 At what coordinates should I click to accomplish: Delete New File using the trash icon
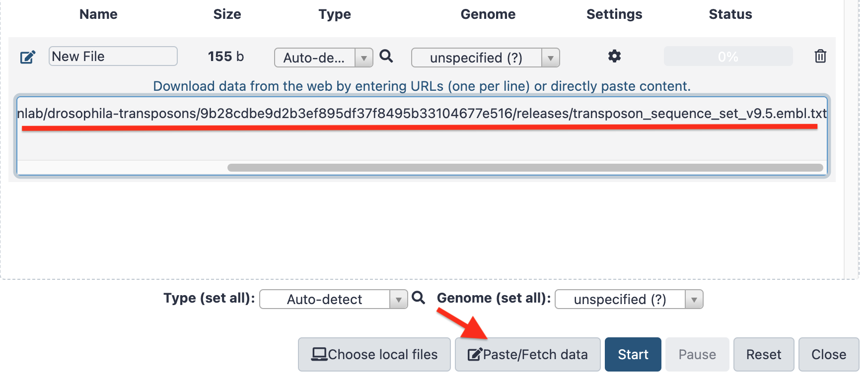(x=820, y=56)
